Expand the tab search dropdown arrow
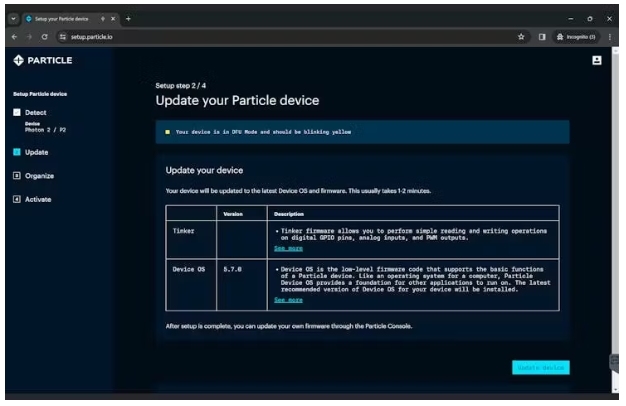This screenshot has height=406, width=626. pyautogui.click(x=11, y=18)
